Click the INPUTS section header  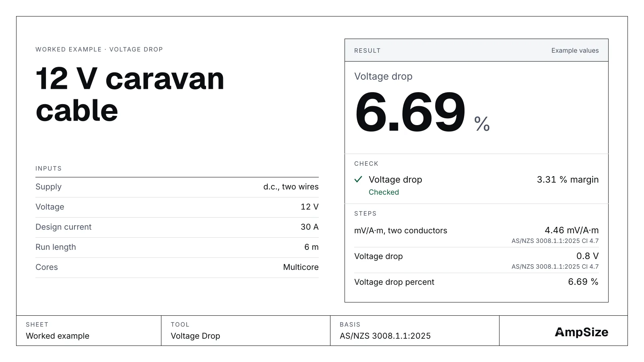pyautogui.click(x=49, y=169)
